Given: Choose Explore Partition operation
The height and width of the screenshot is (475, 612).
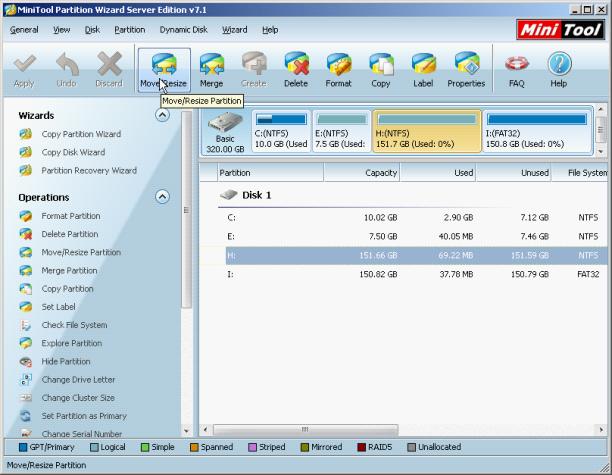Looking at the screenshot, I should pos(72,343).
